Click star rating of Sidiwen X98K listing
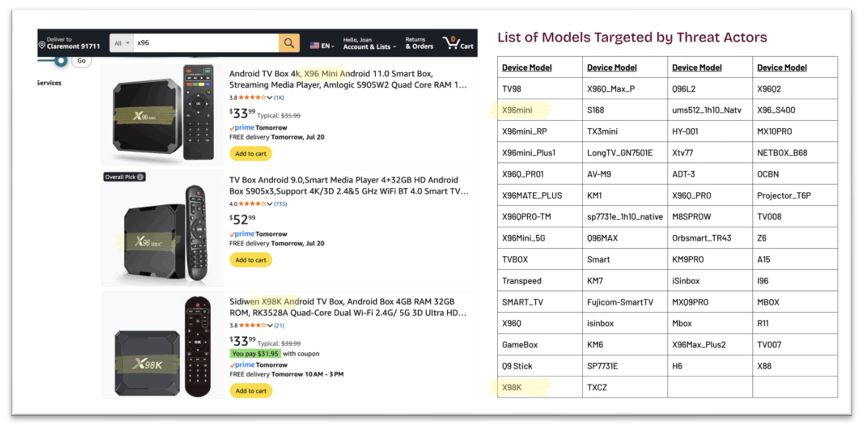The height and width of the screenshot is (430, 868). [252, 325]
